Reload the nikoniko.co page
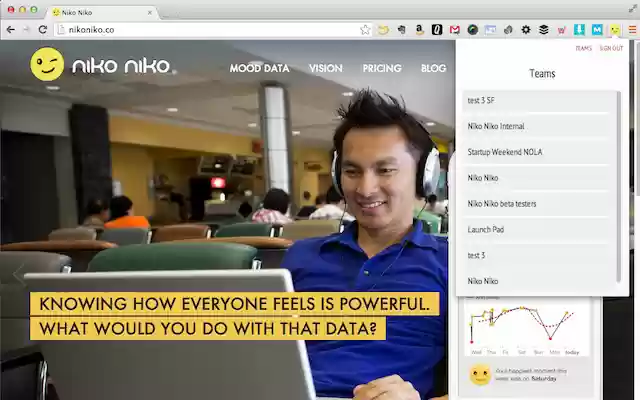Image resolution: width=640 pixels, height=400 pixels. [42, 29]
